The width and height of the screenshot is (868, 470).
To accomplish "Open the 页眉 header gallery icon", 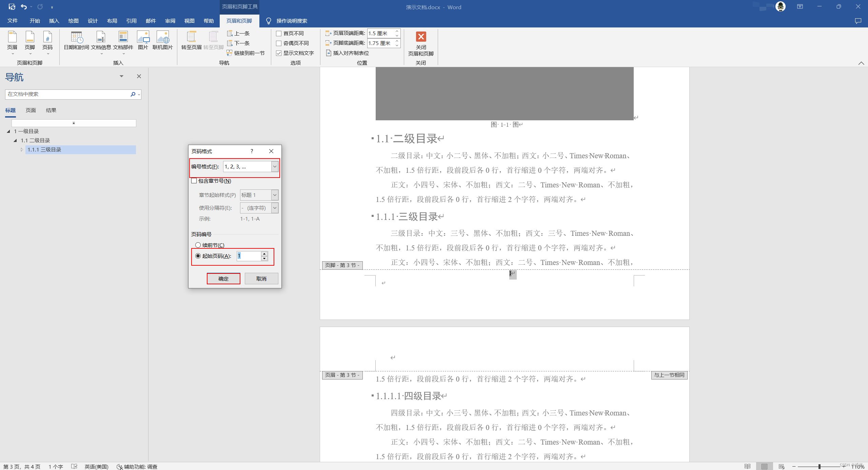I will (x=12, y=37).
